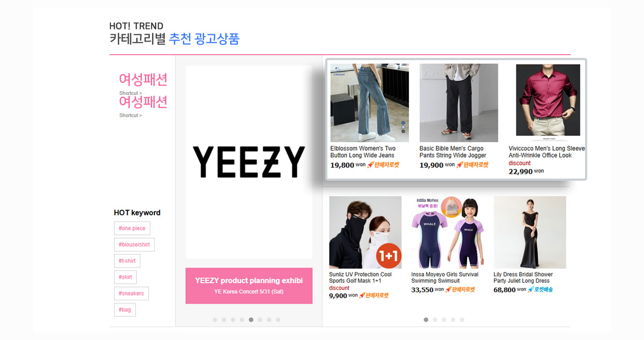Click the #bag hot keyword tag
Image resolution: width=644 pixels, height=340 pixels.
tap(125, 310)
